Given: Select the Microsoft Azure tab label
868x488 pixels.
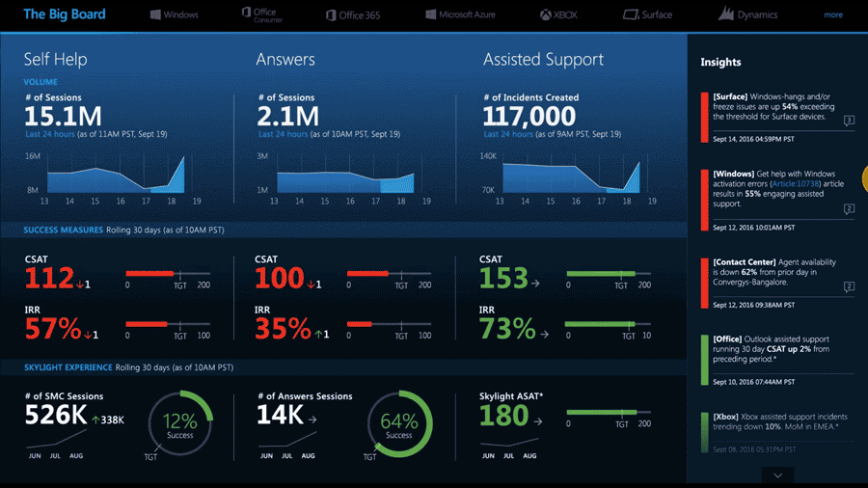Looking at the screenshot, I should (x=467, y=14).
